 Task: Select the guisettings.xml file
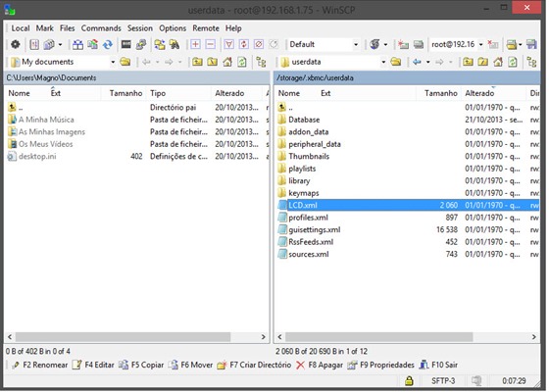point(315,229)
